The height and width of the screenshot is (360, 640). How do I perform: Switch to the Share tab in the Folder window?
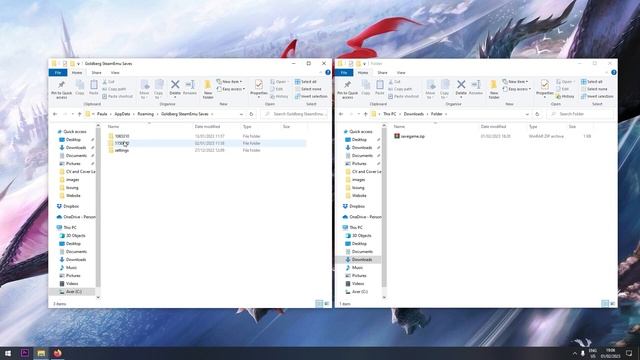click(x=382, y=73)
